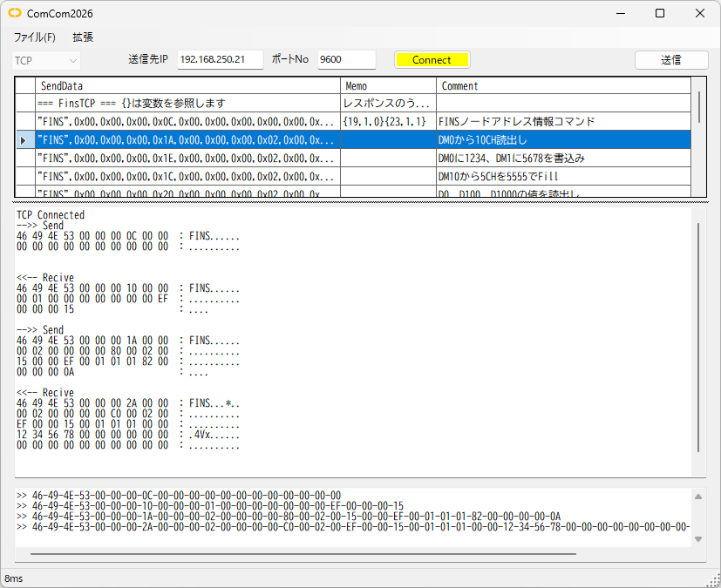Select the SendData cell containing 0x1E
721x588 pixels.
pyautogui.click(x=187, y=159)
